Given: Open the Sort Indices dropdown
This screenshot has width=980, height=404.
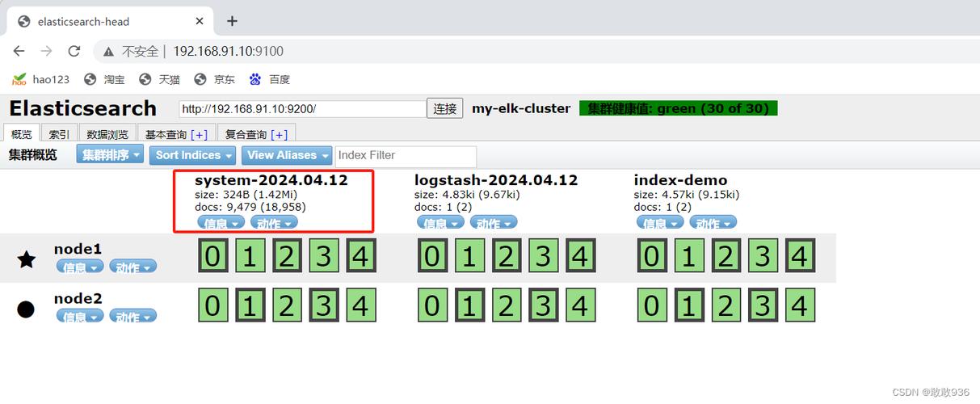Looking at the screenshot, I should (193, 155).
